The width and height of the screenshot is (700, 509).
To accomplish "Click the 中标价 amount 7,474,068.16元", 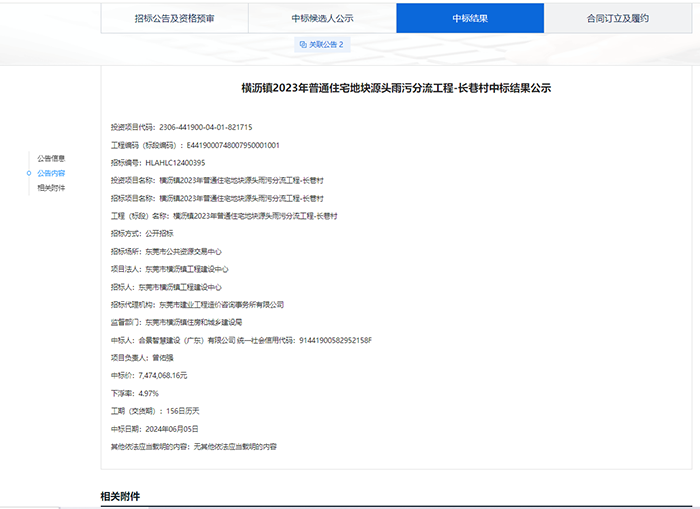I will pos(165,375).
